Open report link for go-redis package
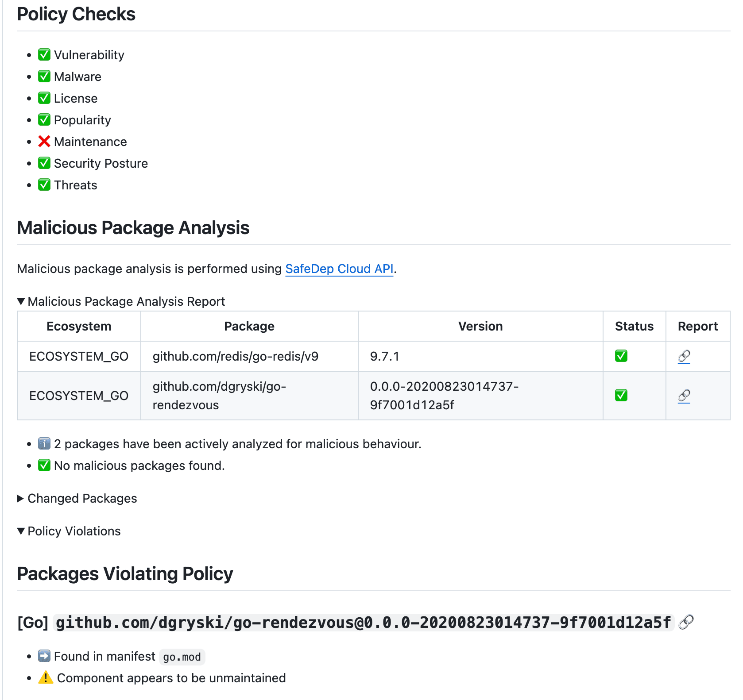 click(x=684, y=356)
